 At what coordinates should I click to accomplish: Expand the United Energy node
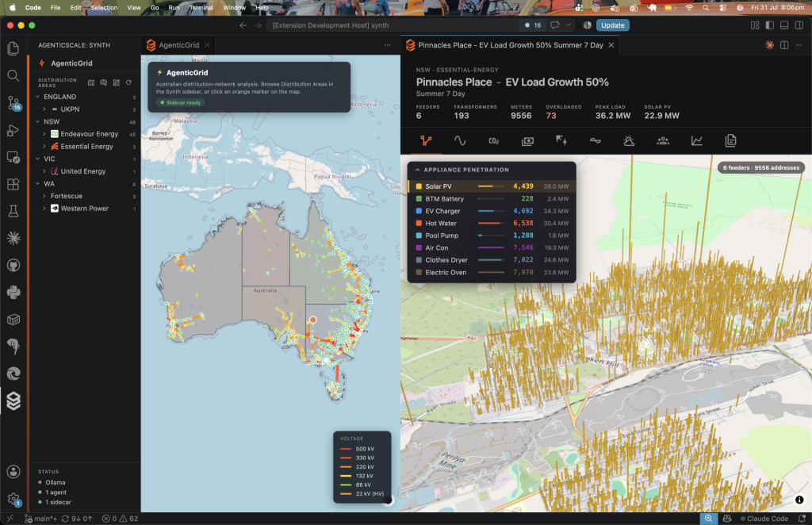click(x=44, y=171)
